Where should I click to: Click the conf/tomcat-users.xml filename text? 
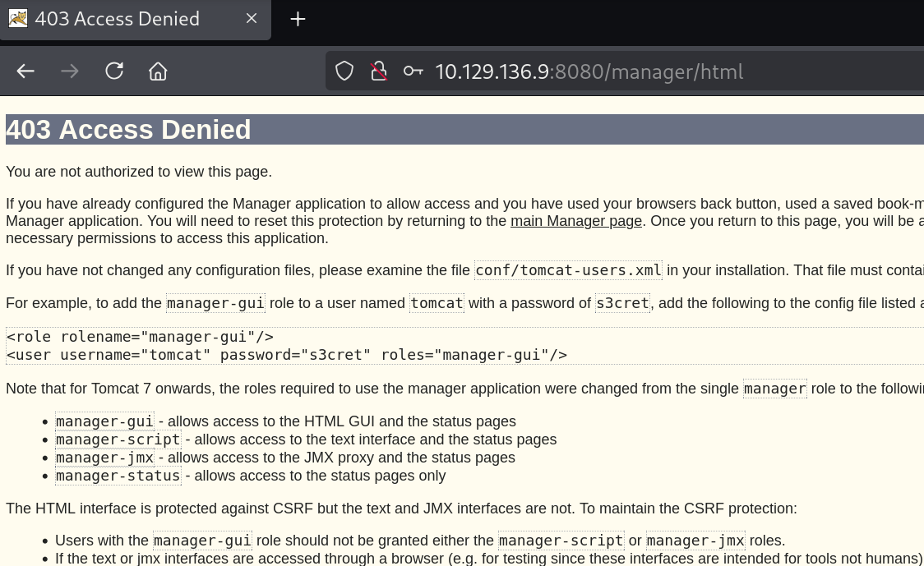pos(568,270)
